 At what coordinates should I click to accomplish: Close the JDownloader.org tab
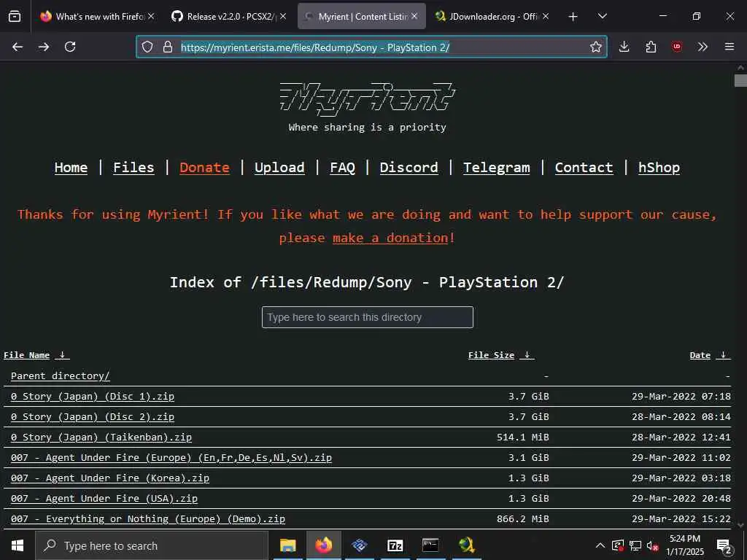coord(546,16)
